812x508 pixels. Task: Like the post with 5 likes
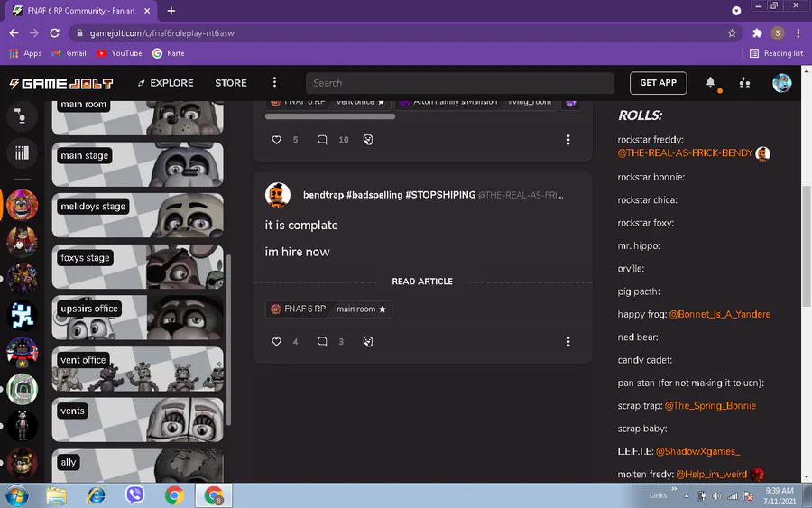pyautogui.click(x=277, y=140)
